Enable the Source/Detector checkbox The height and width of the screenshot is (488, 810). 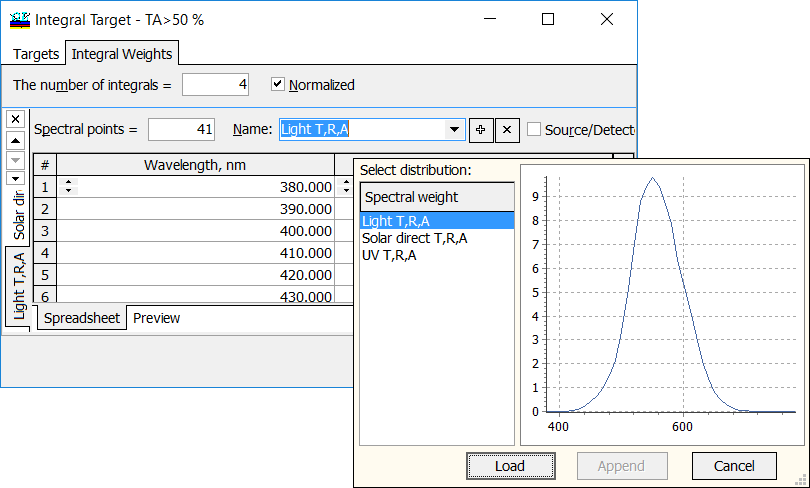534,129
